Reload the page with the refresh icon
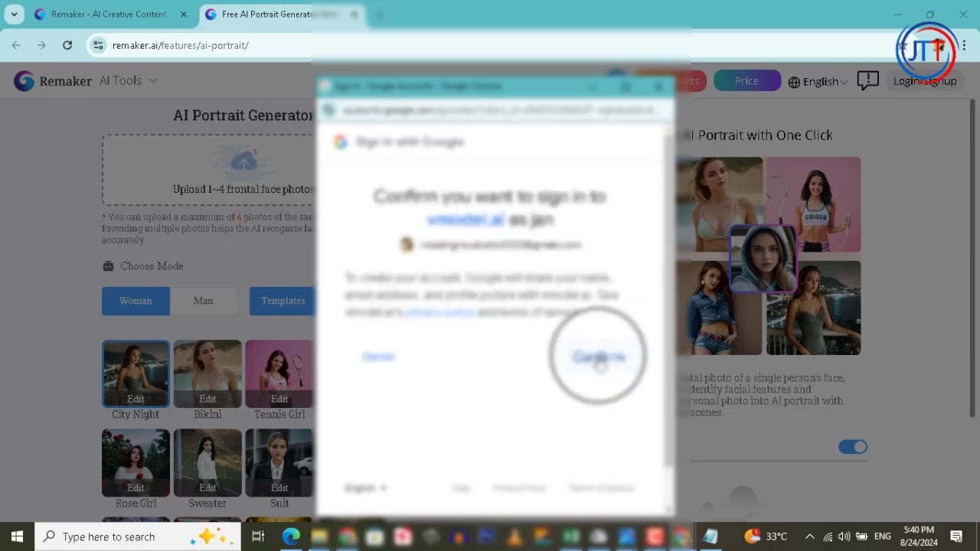Viewport: 980px width, 551px height. 67,45
